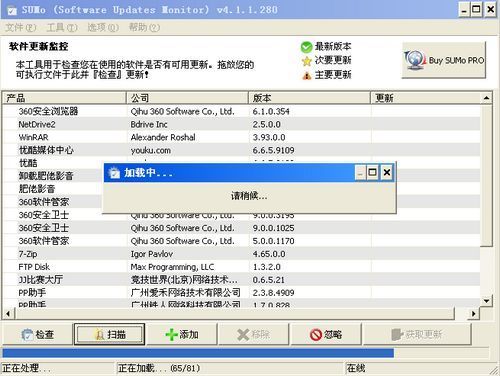
Task: Click the 检查 button
Action: point(37,334)
